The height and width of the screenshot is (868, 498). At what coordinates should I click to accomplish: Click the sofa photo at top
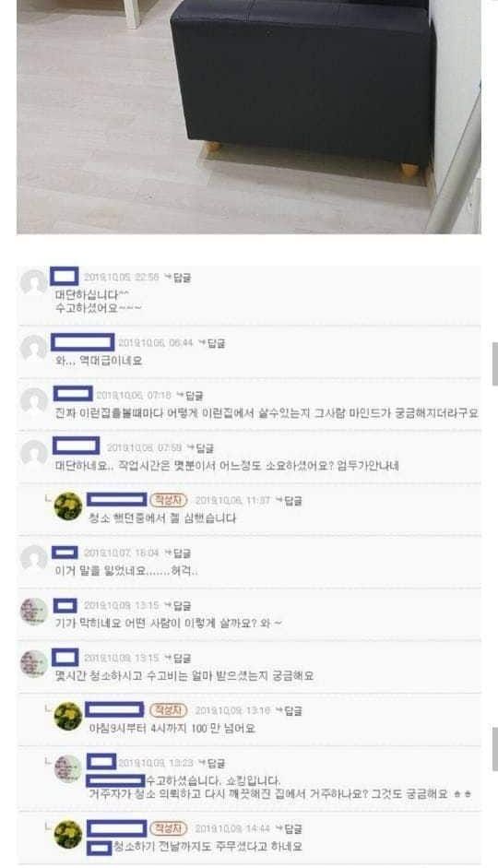(x=248, y=117)
